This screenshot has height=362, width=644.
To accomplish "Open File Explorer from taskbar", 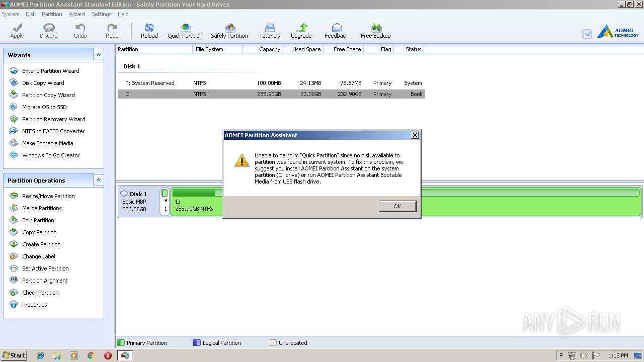I will tap(57, 355).
